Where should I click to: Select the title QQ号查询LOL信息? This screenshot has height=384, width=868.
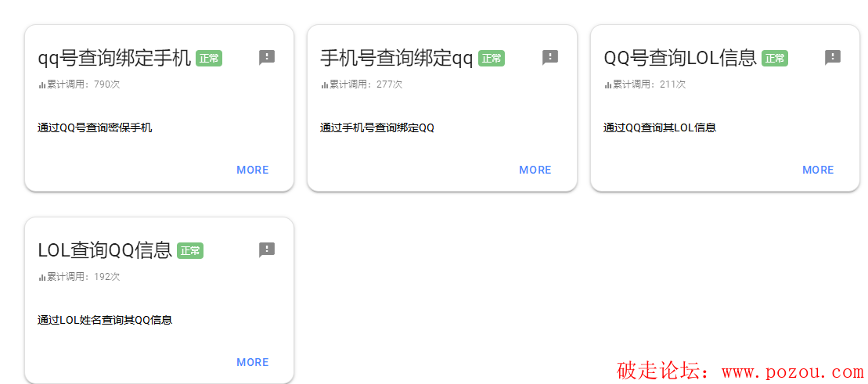[x=680, y=58]
